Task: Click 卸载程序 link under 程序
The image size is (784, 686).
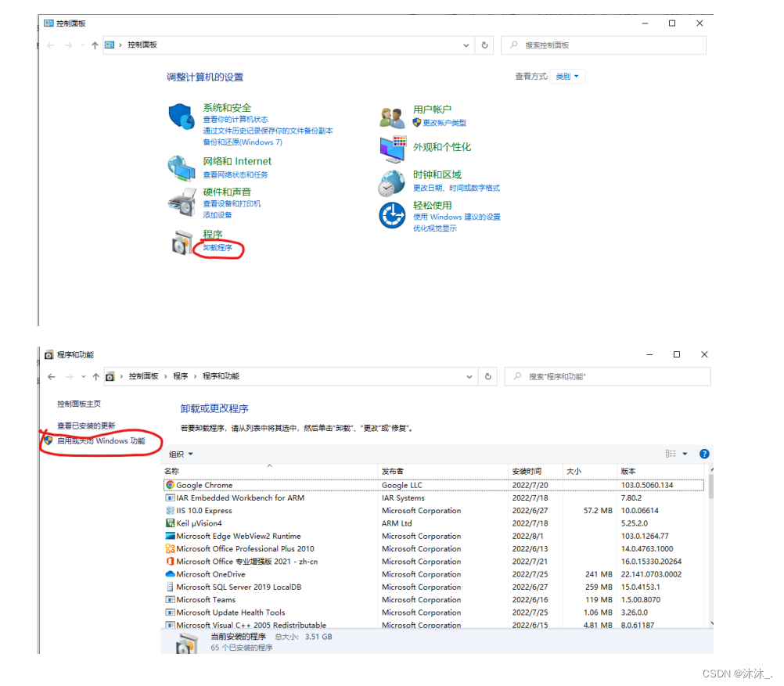Action: pos(218,247)
